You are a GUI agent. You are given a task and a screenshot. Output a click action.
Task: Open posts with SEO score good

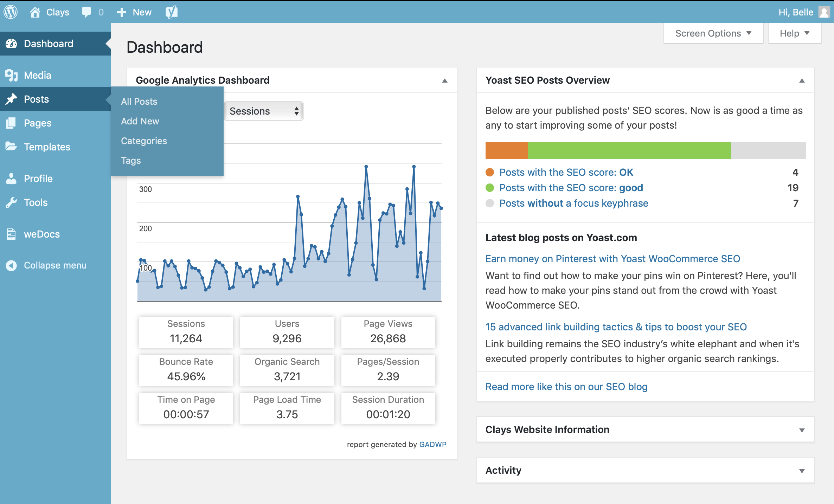(x=571, y=188)
